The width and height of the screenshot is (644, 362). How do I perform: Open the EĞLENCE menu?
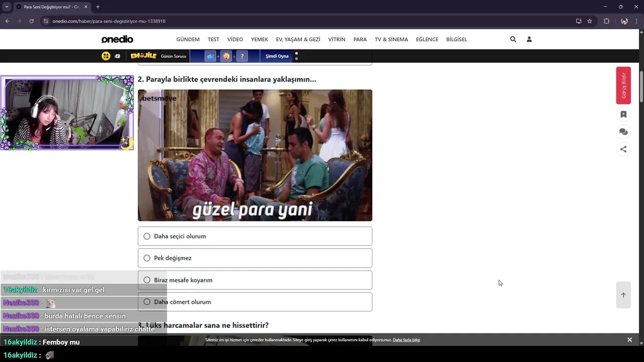click(427, 39)
